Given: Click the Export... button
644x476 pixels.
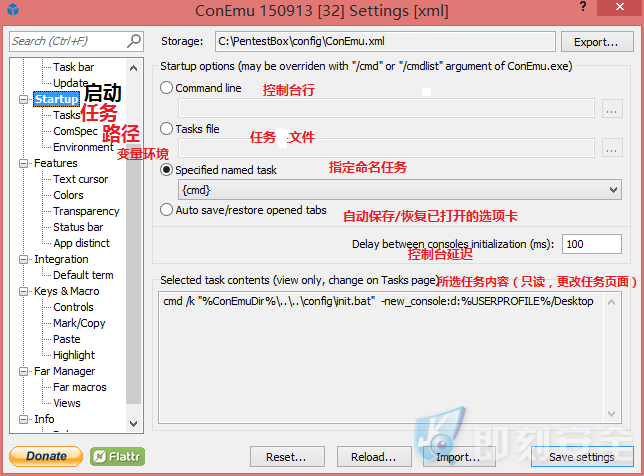Looking at the screenshot, I should tap(597, 42).
